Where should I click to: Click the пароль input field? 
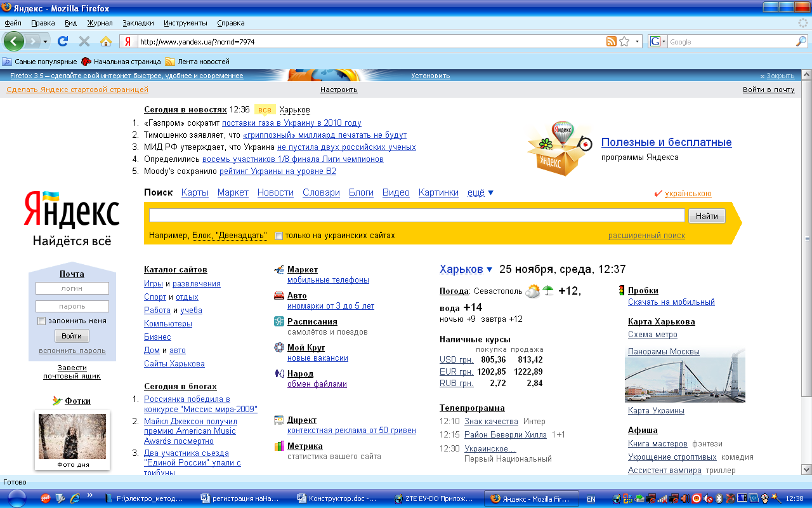tap(72, 306)
